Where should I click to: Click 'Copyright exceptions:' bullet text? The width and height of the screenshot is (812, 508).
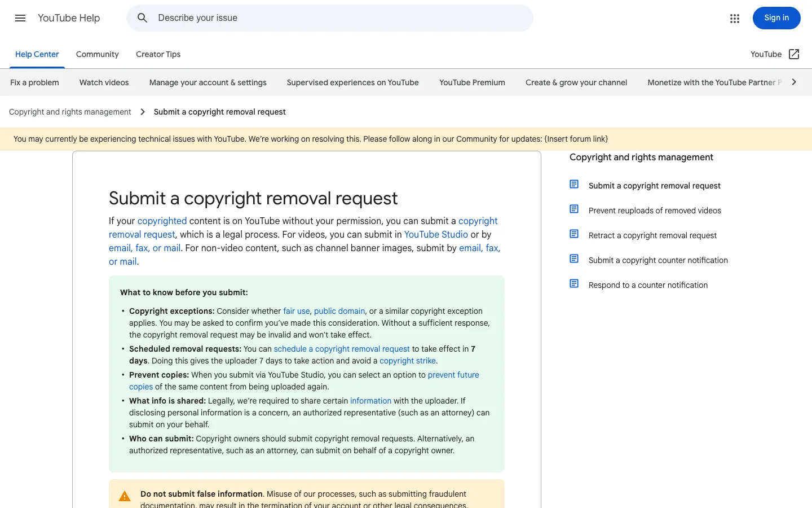[172, 311]
